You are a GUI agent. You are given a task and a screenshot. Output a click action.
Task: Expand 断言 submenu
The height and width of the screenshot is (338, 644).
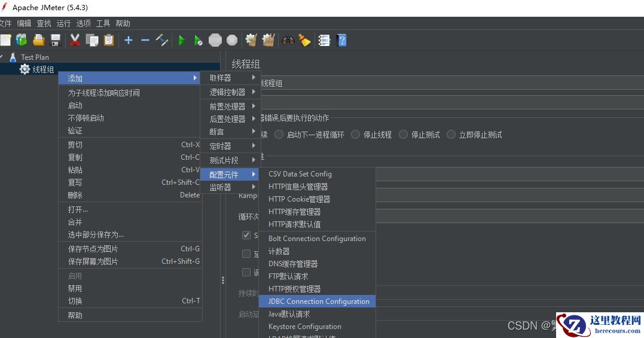click(x=230, y=132)
